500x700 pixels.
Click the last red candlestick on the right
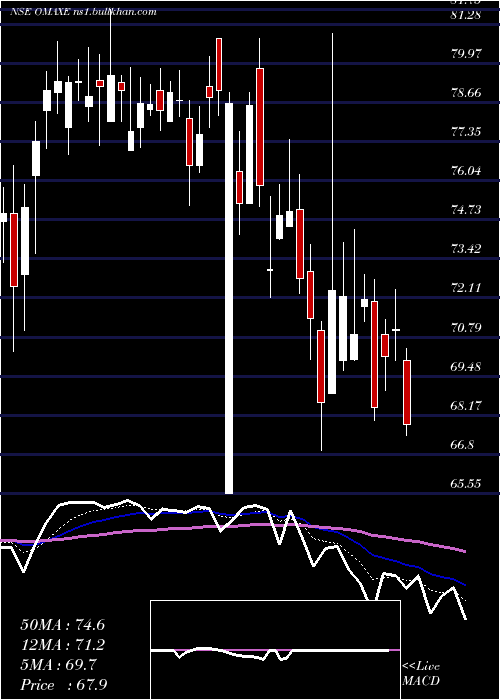tap(407, 392)
